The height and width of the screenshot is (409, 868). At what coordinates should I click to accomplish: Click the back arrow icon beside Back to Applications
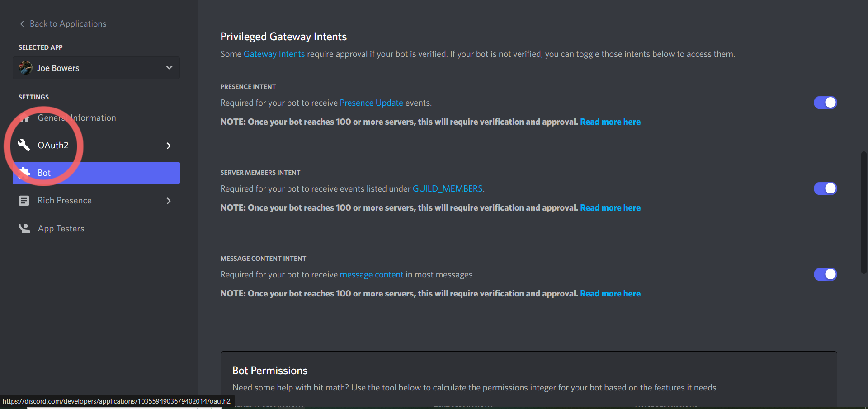23,24
